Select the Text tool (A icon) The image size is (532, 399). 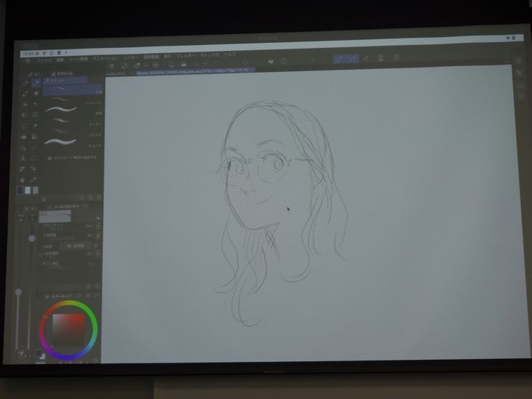22,157
